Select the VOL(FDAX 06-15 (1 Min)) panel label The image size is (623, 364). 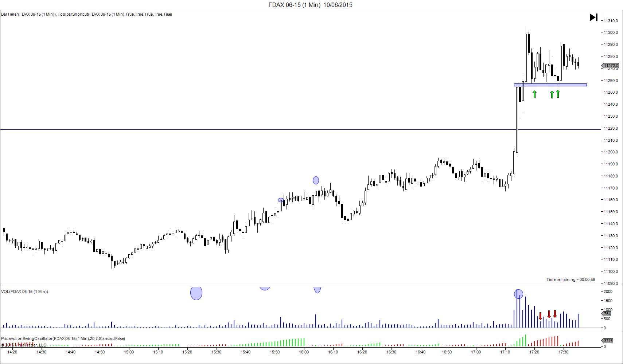click(x=24, y=291)
